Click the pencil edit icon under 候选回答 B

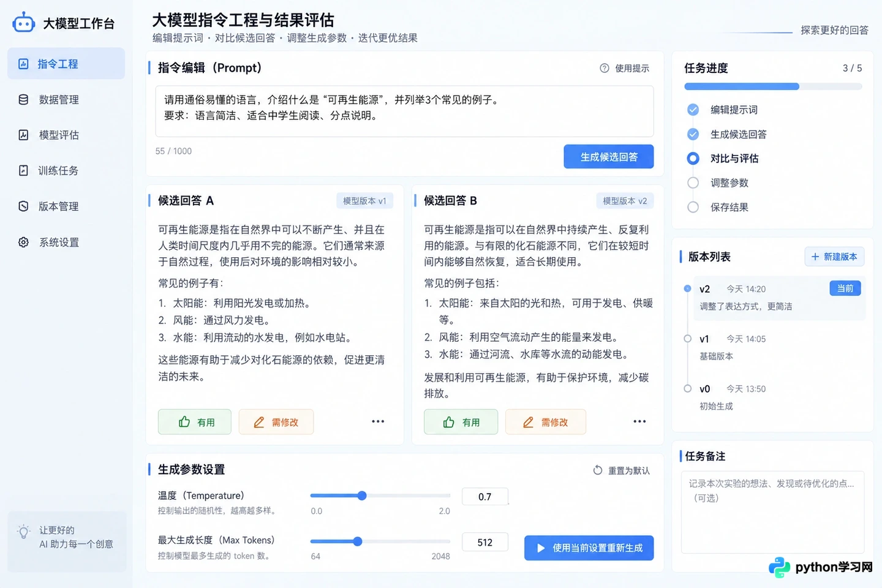coord(528,422)
